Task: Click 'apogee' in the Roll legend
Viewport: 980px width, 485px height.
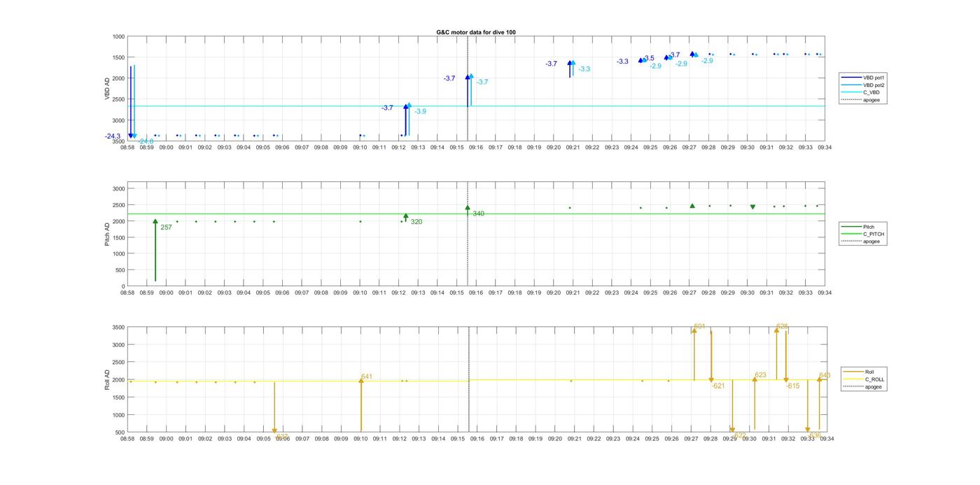Action: pos(862,386)
